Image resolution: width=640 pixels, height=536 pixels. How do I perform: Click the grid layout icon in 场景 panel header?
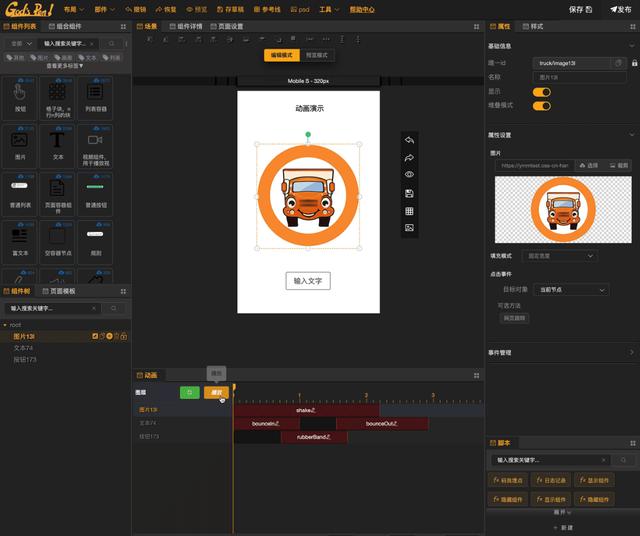(476, 27)
